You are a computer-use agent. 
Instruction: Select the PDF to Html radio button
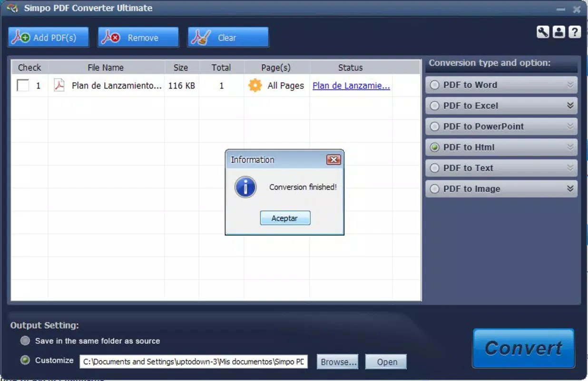[434, 148]
